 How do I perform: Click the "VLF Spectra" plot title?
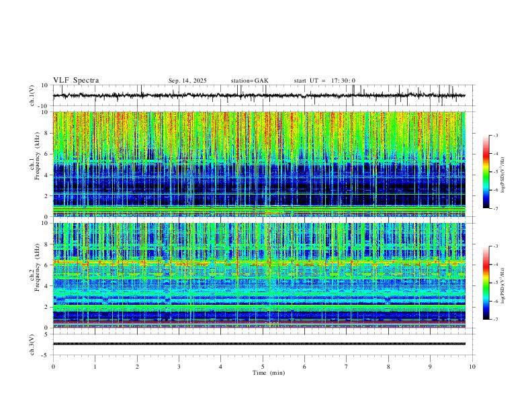(76, 81)
